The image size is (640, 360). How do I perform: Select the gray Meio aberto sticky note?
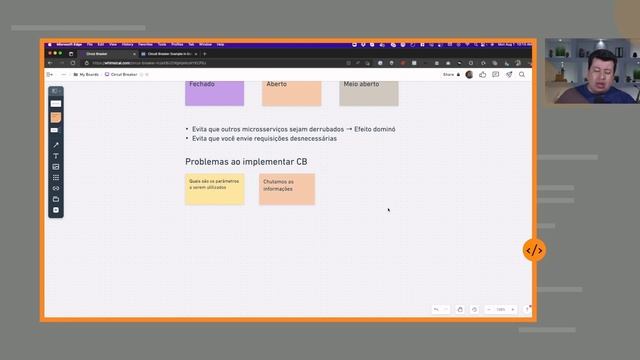369,93
